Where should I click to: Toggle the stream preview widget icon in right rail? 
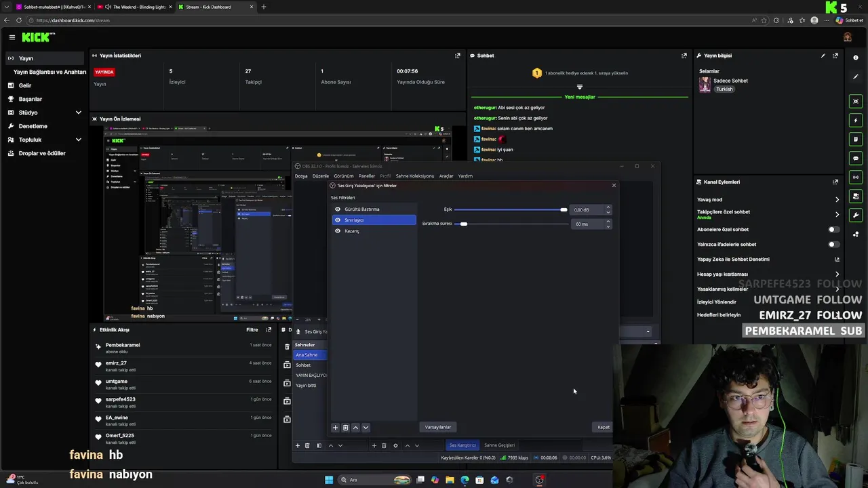(856, 101)
